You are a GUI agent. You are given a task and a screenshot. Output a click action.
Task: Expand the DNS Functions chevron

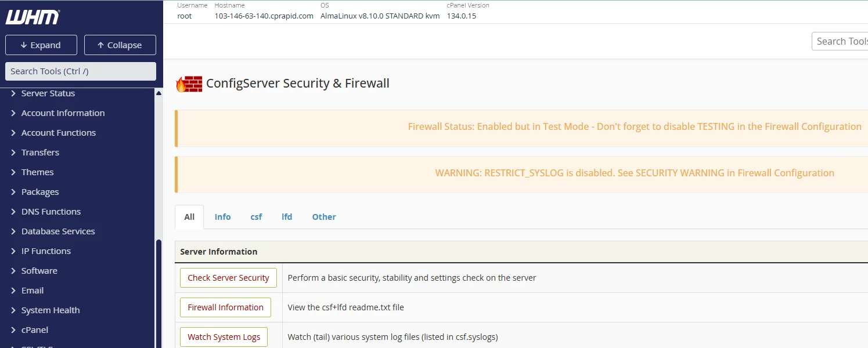pos(13,212)
